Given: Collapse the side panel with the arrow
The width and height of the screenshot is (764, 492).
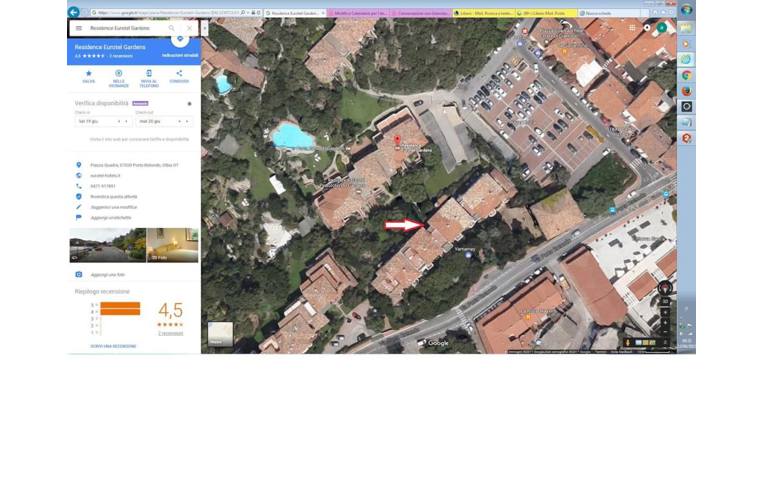Looking at the screenshot, I should pos(205,28).
